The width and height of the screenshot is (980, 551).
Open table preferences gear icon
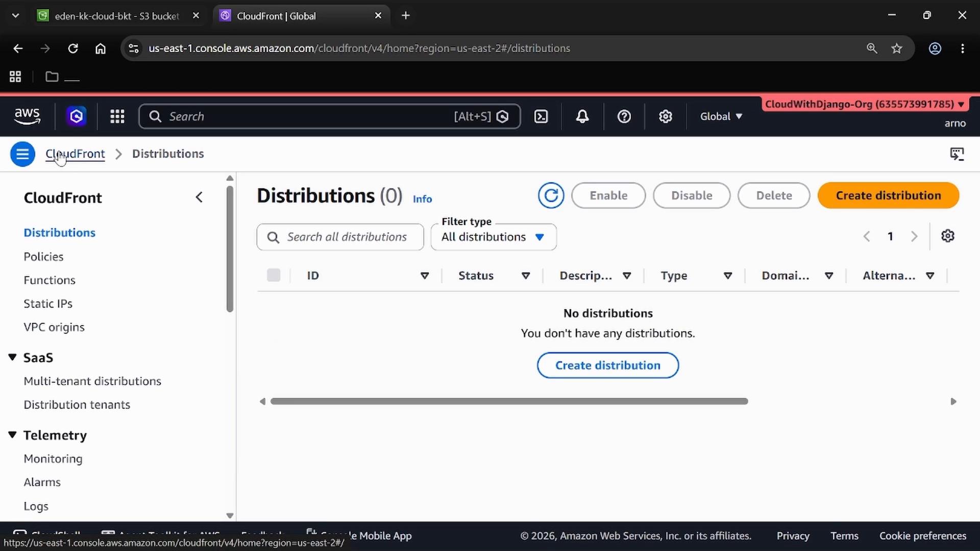(948, 236)
